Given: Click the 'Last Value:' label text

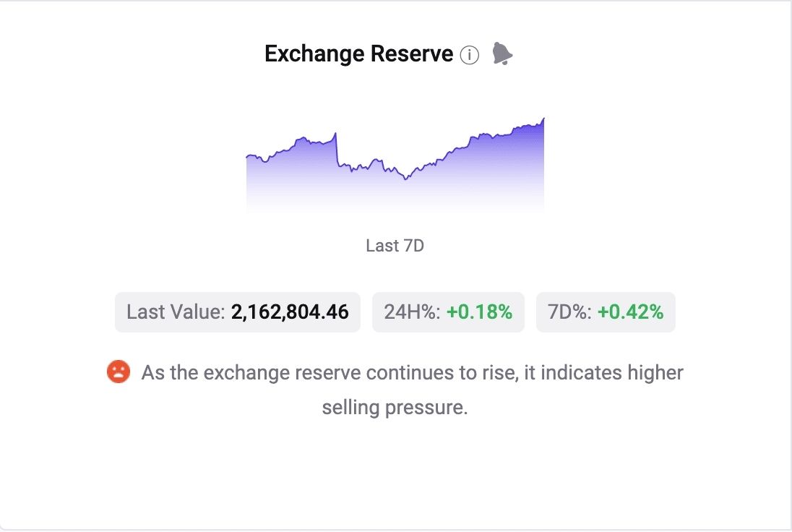Looking at the screenshot, I should pyautogui.click(x=176, y=312).
